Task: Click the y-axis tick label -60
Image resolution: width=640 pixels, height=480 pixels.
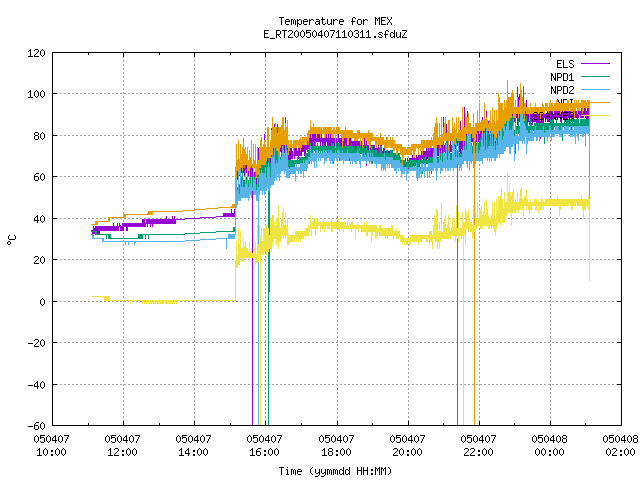Action: [x=36, y=426]
